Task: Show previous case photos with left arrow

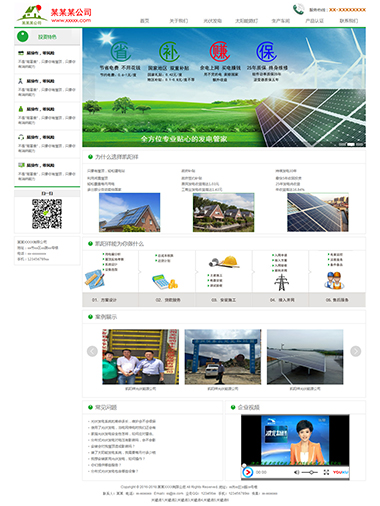Action: [92, 351]
